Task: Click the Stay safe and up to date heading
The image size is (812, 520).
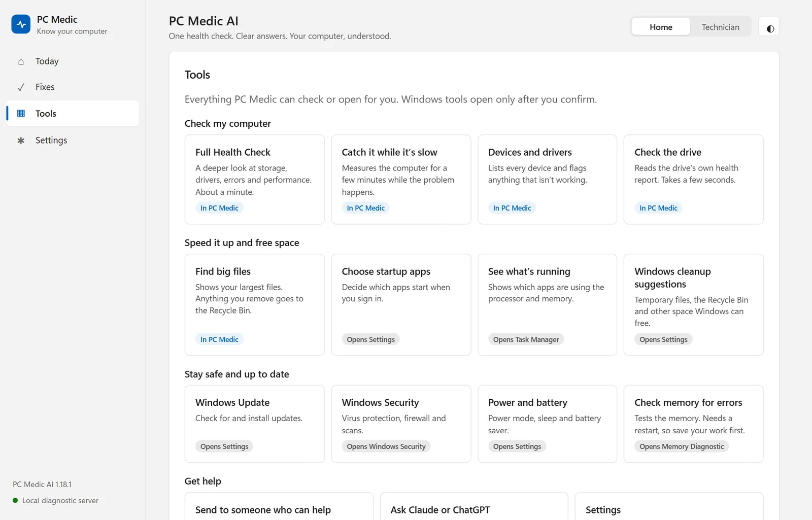Action: pyautogui.click(x=236, y=374)
